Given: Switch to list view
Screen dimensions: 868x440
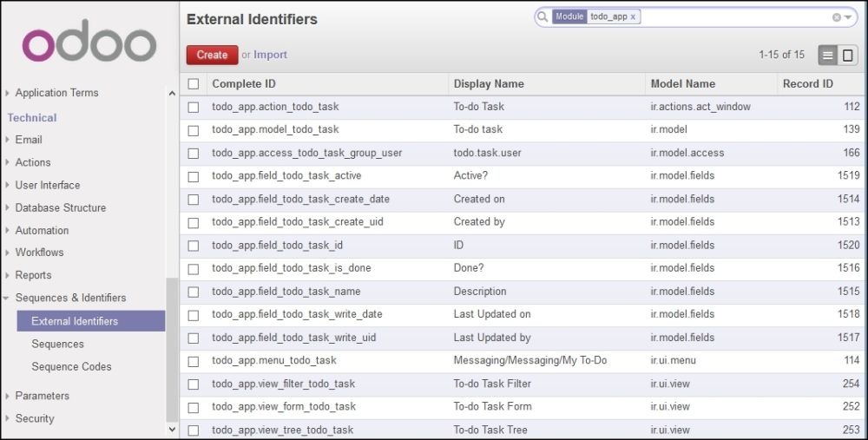Looking at the screenshot, I should click(x=827, y=55).
